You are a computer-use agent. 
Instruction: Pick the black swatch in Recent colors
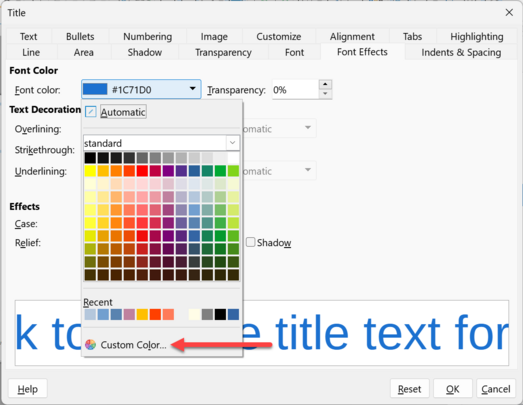click(220, 314)
